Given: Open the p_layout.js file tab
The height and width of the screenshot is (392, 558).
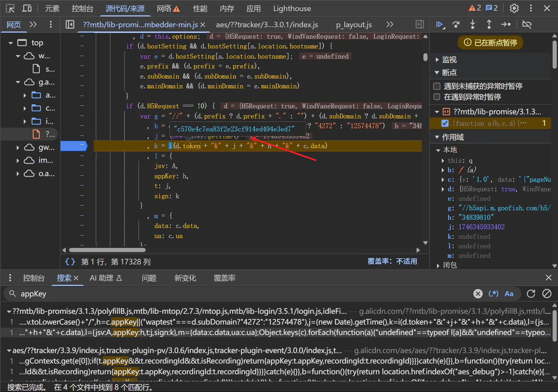Looking at the screenshot, I should click(x=354, y=25).
